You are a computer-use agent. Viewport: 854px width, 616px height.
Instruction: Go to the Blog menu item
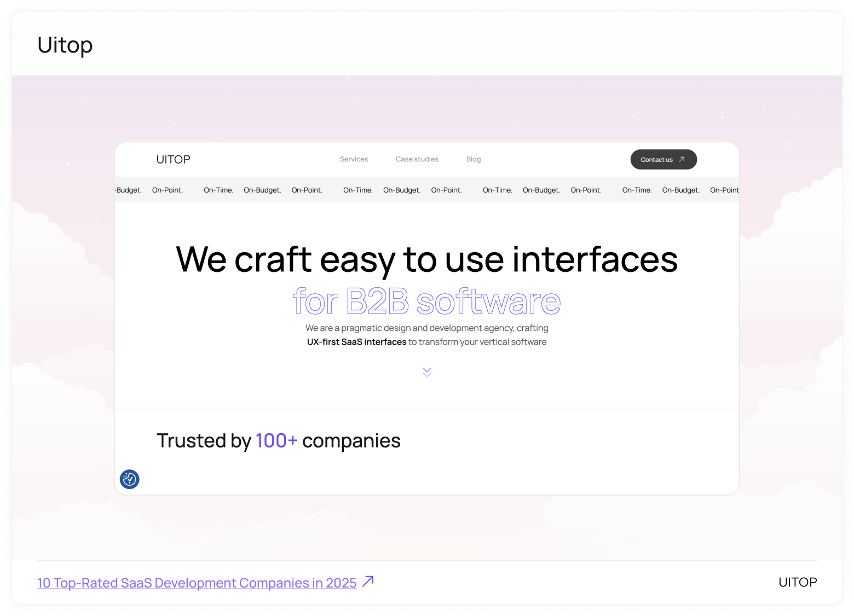(x=474, y=159)
